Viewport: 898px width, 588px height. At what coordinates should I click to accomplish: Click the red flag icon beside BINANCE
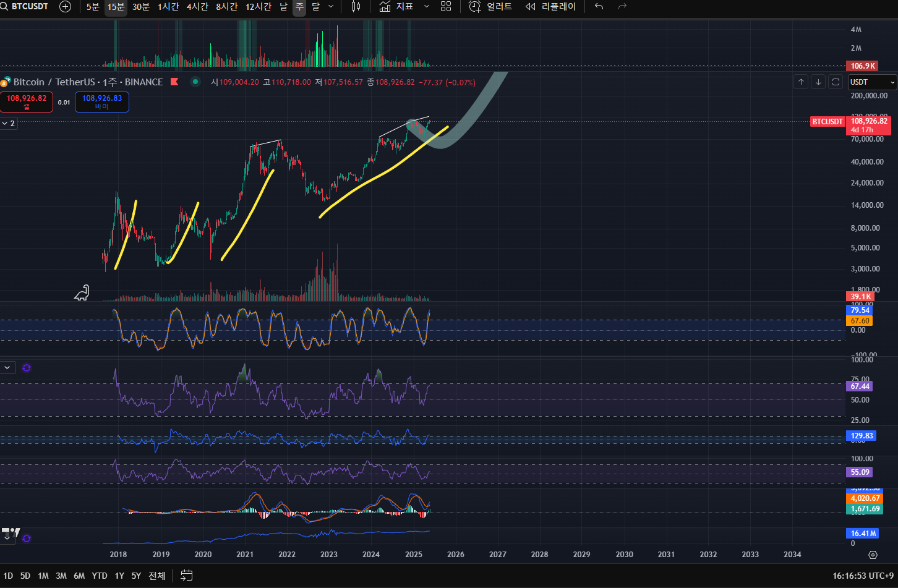click(174, 82)
